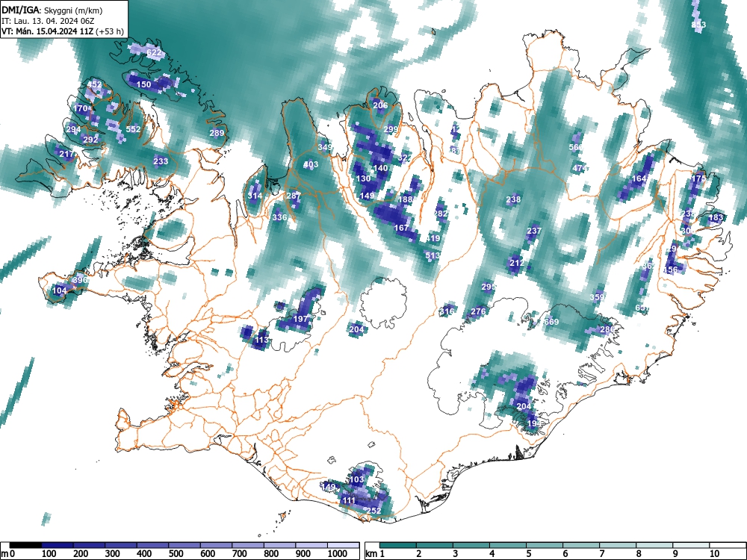
Task: Select the '452' visibility value
Action: (x=94, y=84)
